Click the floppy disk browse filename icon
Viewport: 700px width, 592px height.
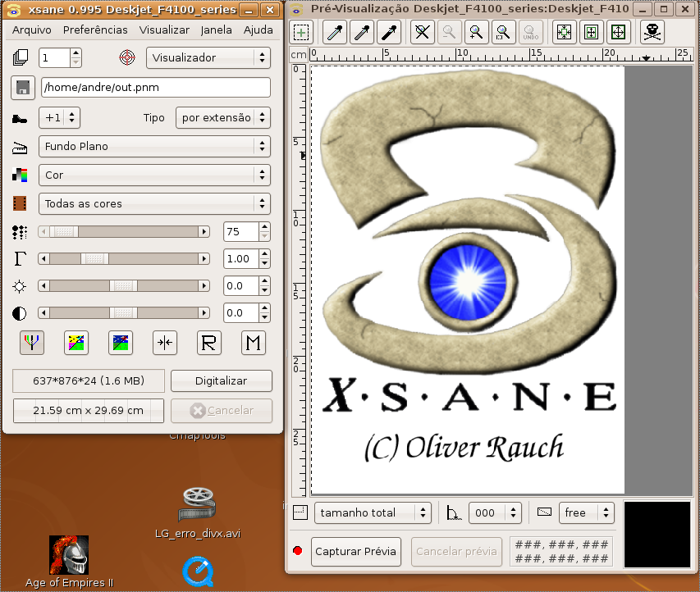(22, 88)
